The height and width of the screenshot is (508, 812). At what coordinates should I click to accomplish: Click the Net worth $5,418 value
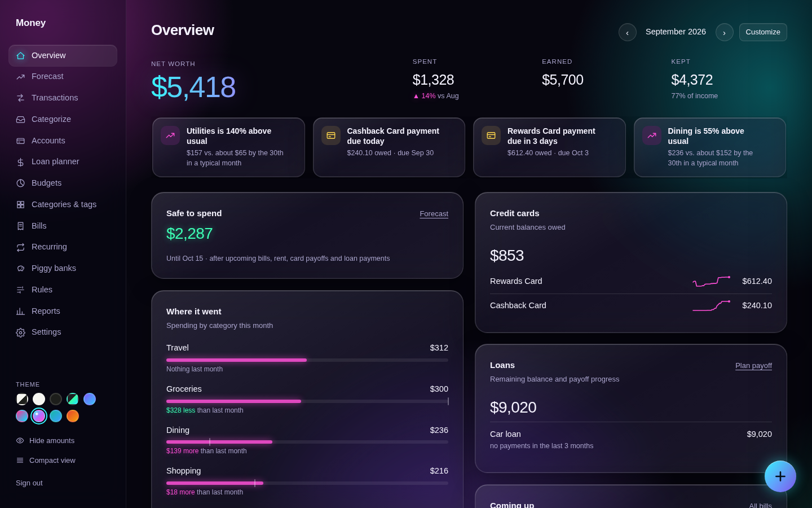[x=193, y=87]
